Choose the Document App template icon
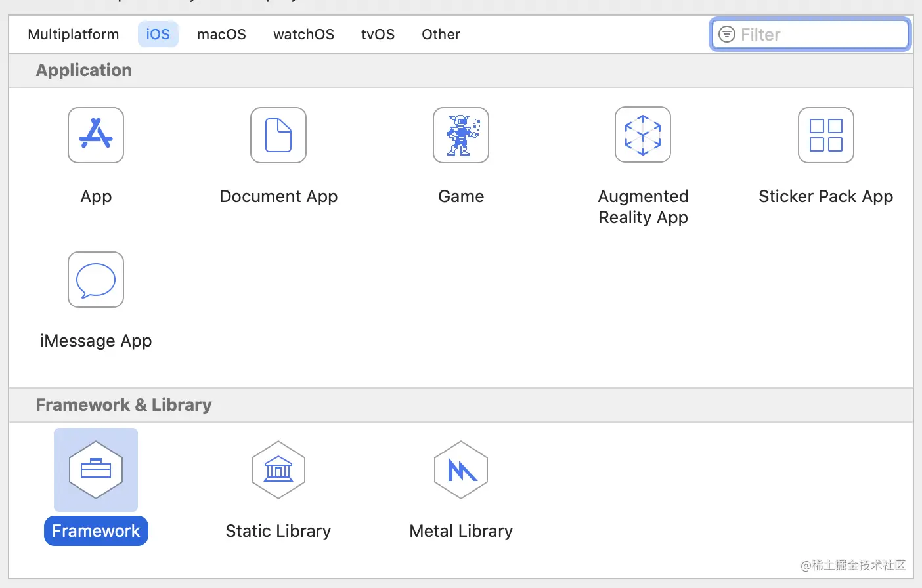Viewport: 922px width, 588px height. (278, 135)
